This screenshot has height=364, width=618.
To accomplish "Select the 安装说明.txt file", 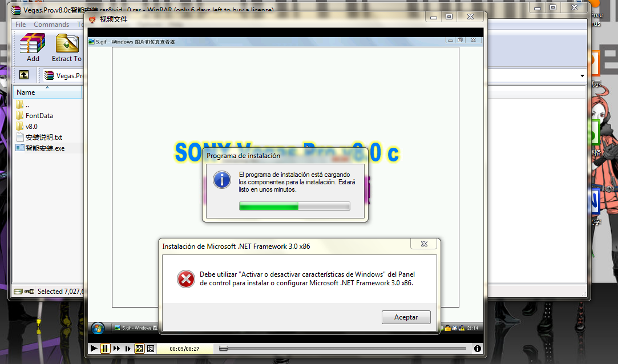I will tap(39, 137).
